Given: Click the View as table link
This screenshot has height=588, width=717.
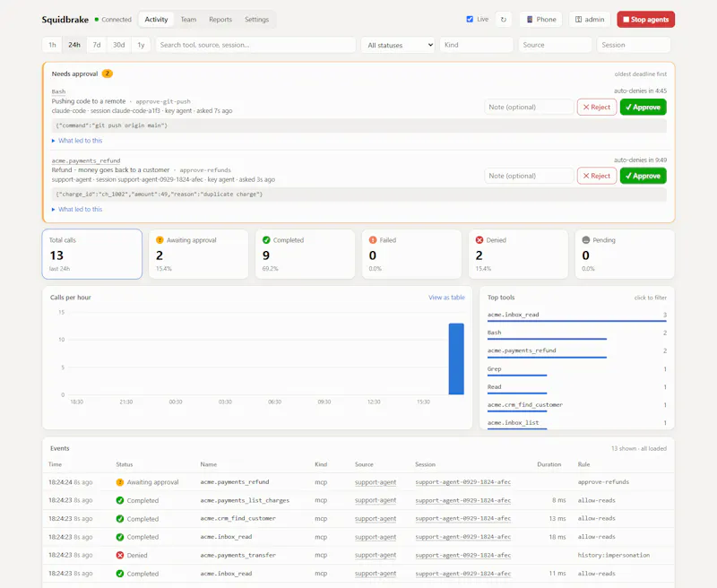Looking at the screenshot, I should pyautogui.click(x=446, y=298).
